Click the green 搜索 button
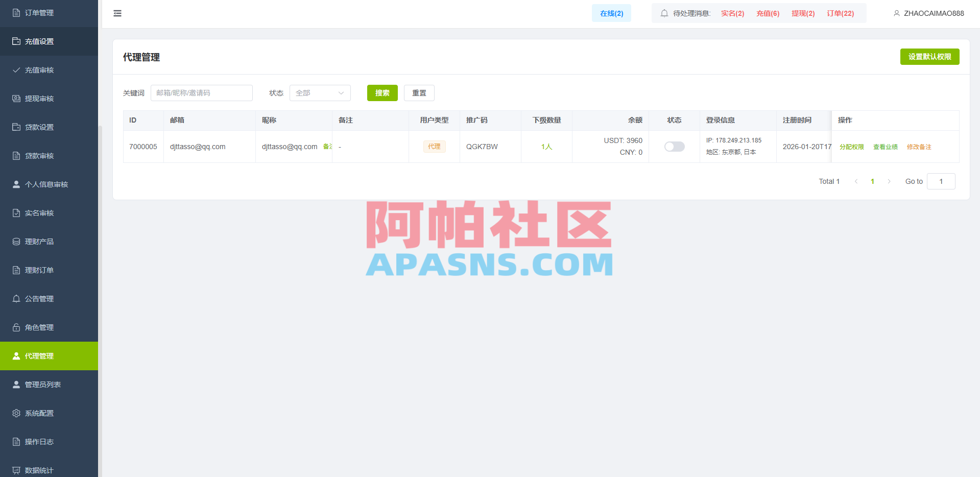Screen dimensions: 980x477 point(383,93)
